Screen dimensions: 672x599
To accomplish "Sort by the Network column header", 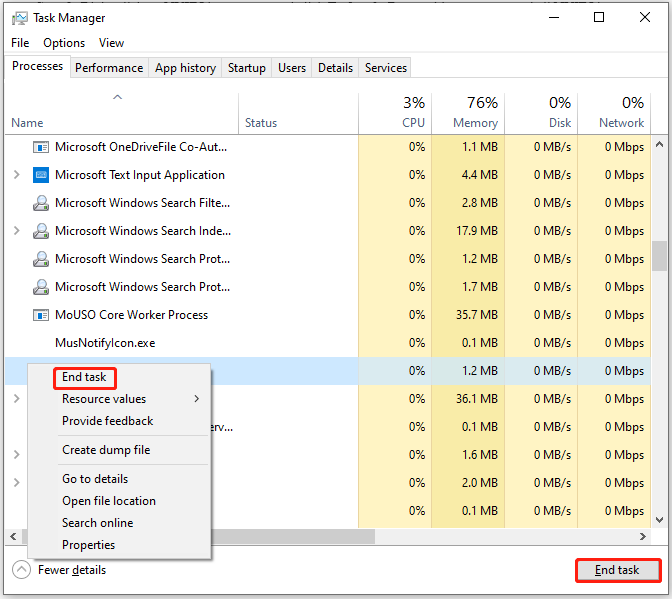I will 614,112.
